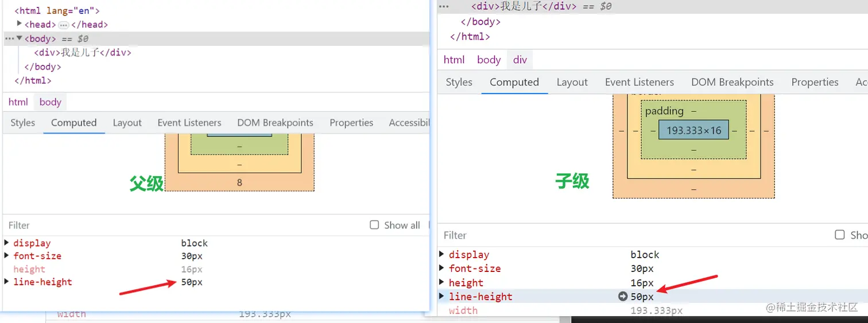Open Event Listeners tab in right panel
The width and height of the screenshot is (868, 323).
pyautogui.click(x=640, y=82)
